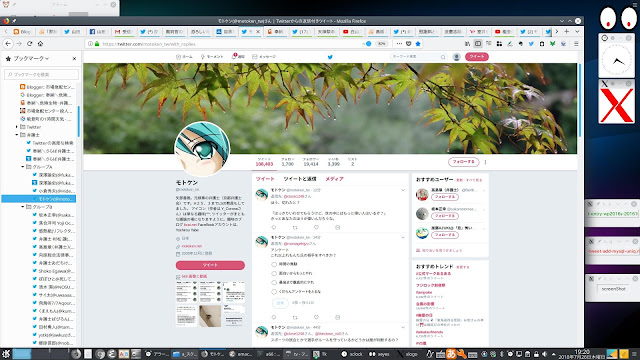
Task: Switch to the ツイート profile tab
Action: click(x=265, y=179)
